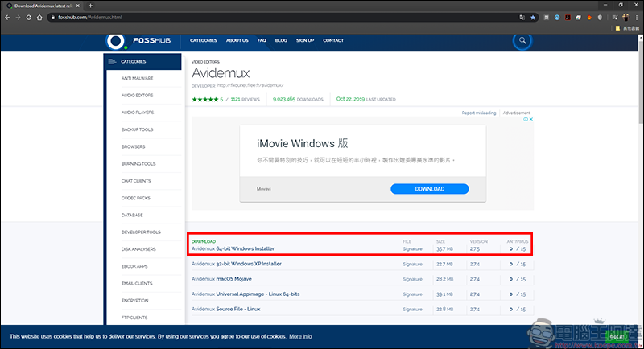
Task: Accept cookies with the Got it button
Action: point(617,336)
